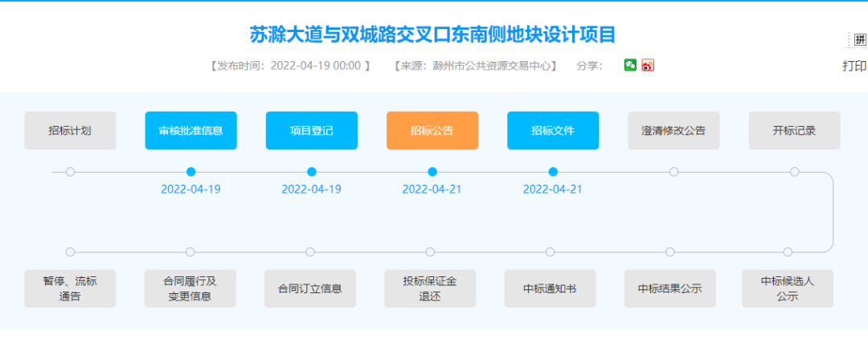The height and width of the screenshot is (339, 868).
Task: Click blue timeline dot under 审核批准信息
Action: click(191, 172)
